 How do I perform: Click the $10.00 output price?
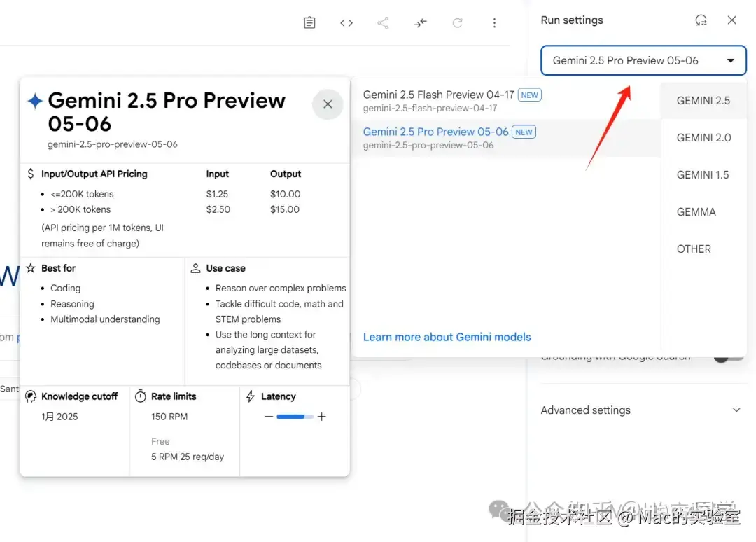(285, 194)
